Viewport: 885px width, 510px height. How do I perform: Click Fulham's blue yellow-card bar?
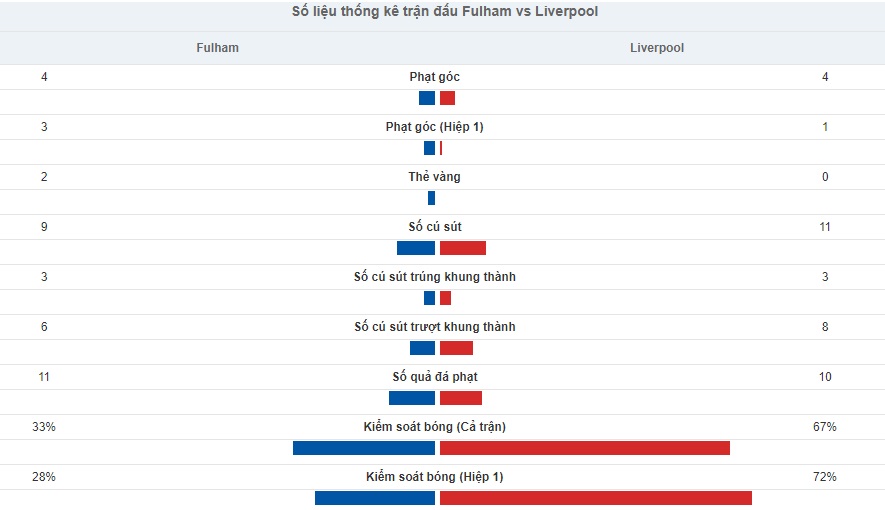click(x=431, y=198)
